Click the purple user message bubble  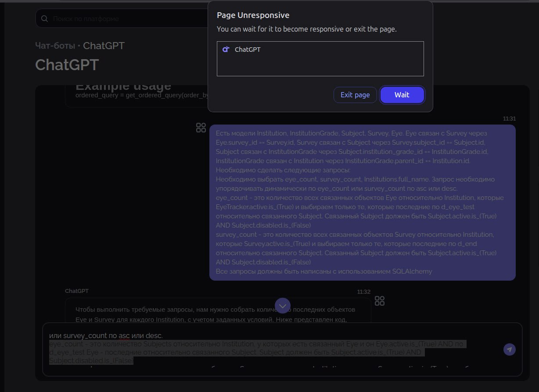tap(363, 203)
